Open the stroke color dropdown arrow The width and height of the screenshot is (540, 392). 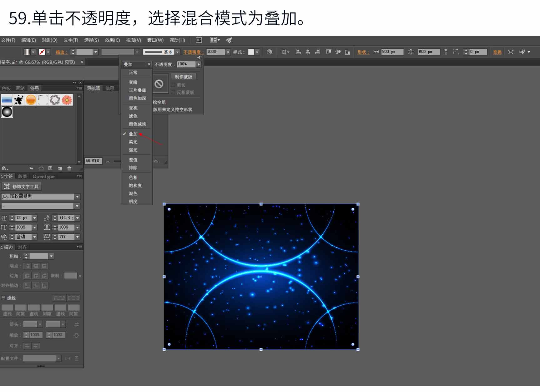tap(48, 52)
